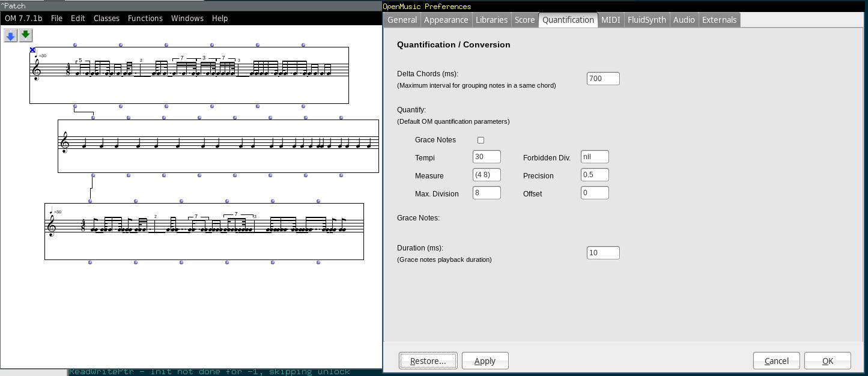Select the Quantification tab
The height and width of the screenshot is (376, 868).
[x=568, y=20]
